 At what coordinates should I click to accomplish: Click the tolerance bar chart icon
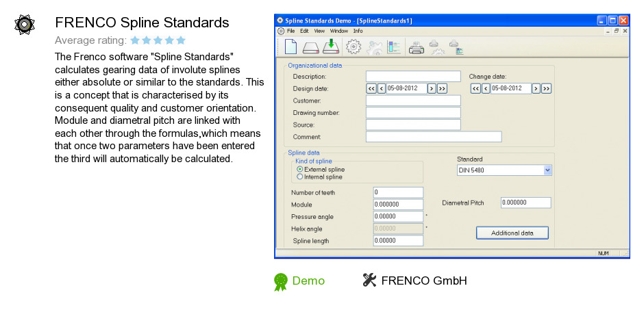(394, 47)
